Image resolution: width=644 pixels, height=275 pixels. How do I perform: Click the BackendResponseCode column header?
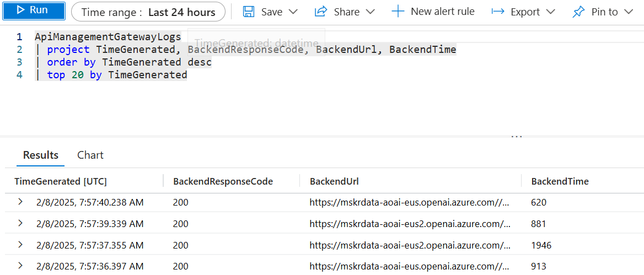223,181
